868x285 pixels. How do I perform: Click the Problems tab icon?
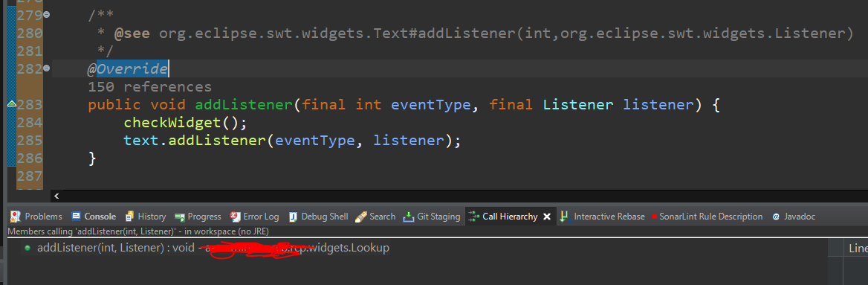click(16, 217)
